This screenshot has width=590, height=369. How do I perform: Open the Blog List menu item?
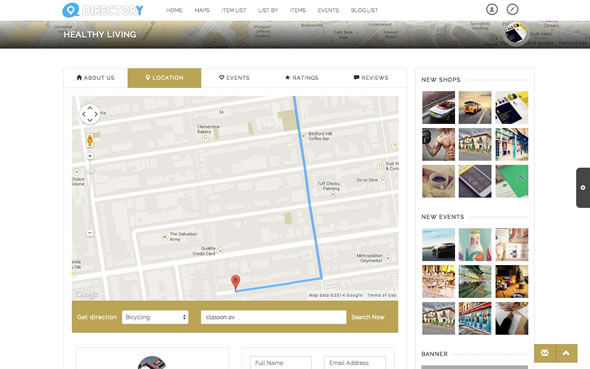tap(364, 10)
